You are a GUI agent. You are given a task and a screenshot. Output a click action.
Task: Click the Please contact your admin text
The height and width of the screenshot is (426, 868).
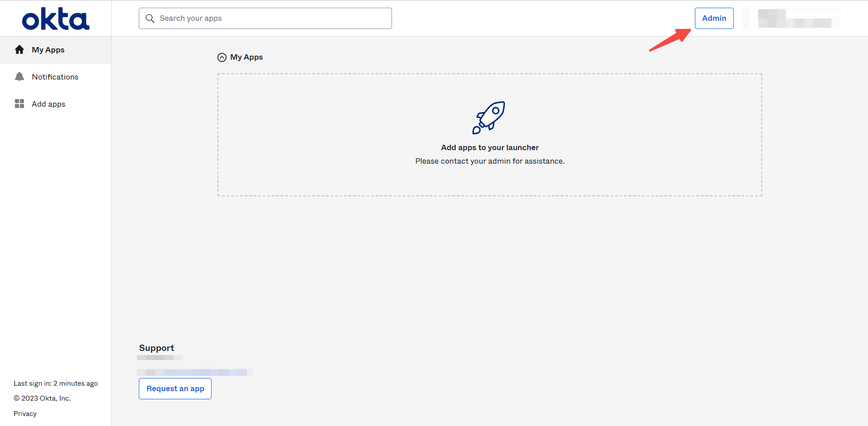(490, 161)
